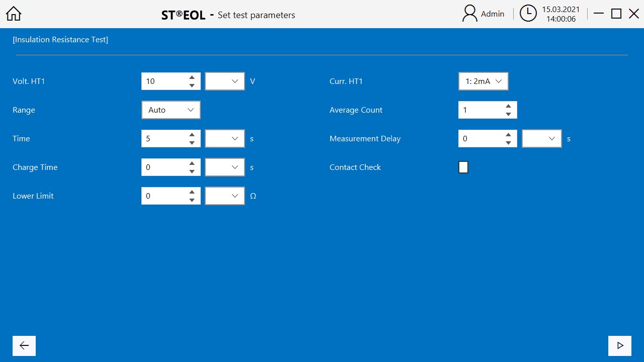Enable the Contact Check checkbox
644x362 pixels.
tap(463, 167)
